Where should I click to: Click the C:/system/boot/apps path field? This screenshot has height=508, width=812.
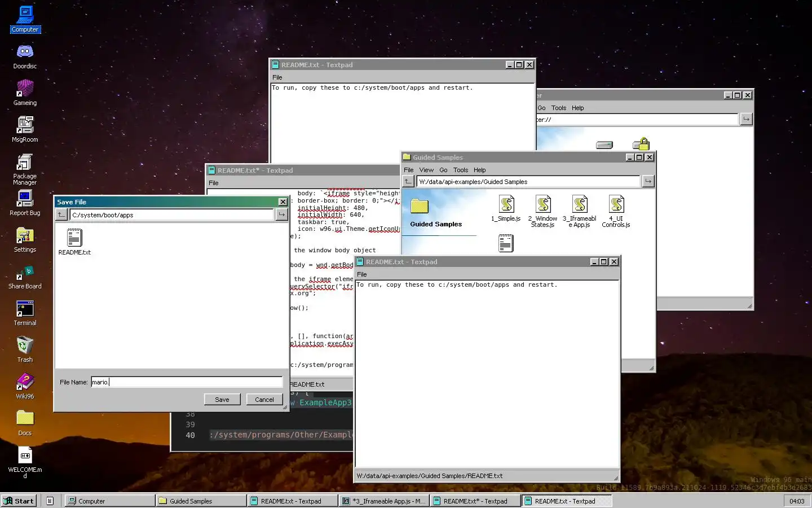[171, 215]
